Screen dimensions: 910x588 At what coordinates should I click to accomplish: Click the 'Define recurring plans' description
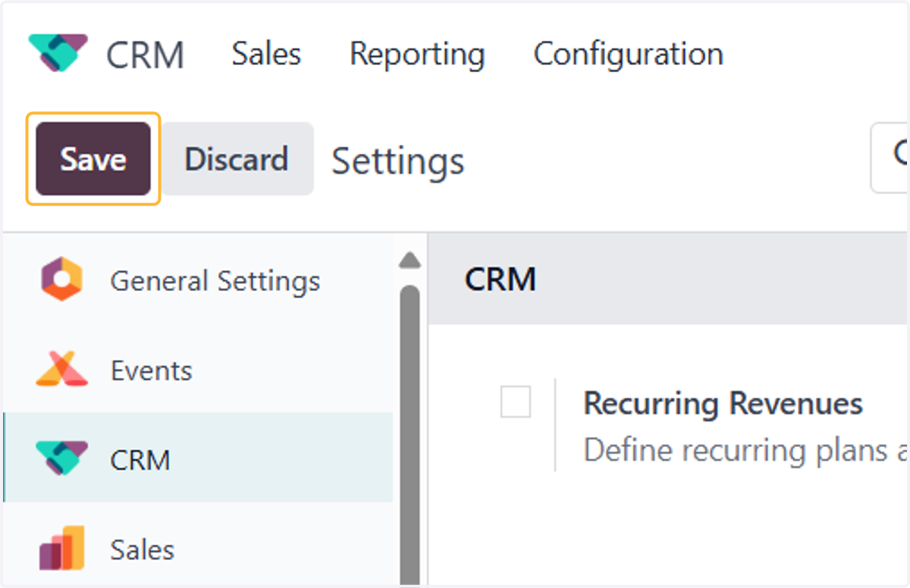point(747,450)
